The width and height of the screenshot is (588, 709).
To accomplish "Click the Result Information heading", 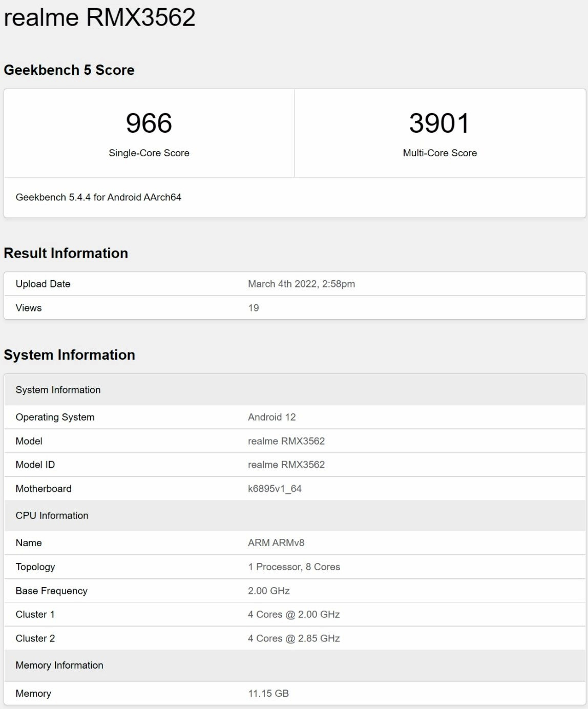I will click(66, 253).
